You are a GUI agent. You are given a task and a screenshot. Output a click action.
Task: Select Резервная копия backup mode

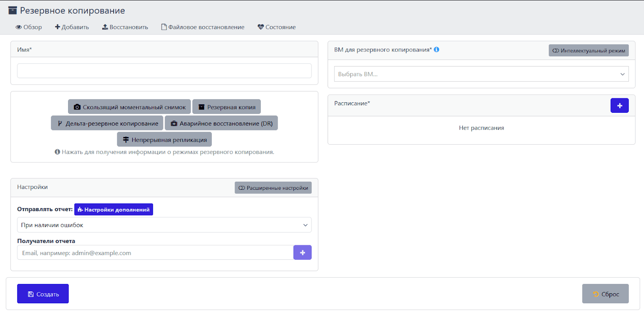[227, 107]
